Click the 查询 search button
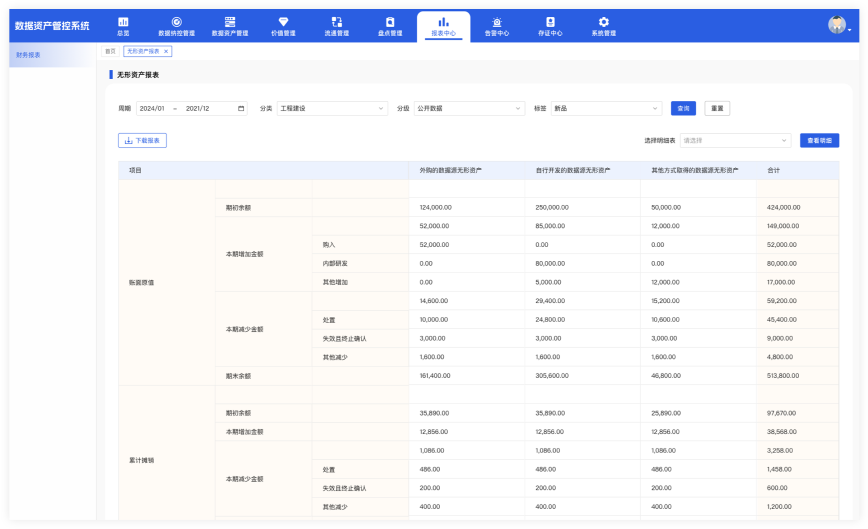868x529 pixels. coord(683,108)
